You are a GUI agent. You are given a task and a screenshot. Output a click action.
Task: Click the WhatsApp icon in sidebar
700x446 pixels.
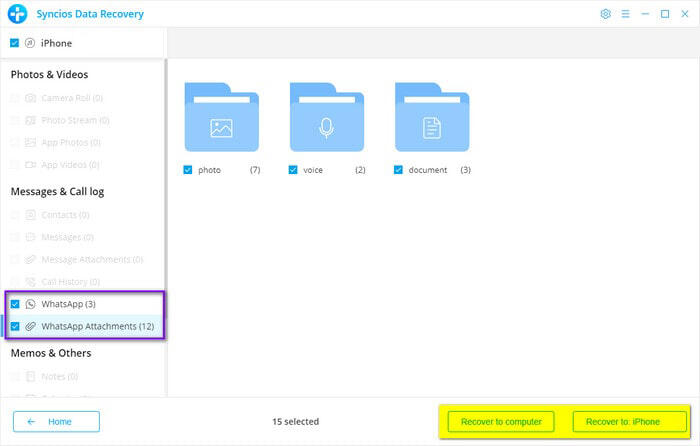tap(30, 304)
